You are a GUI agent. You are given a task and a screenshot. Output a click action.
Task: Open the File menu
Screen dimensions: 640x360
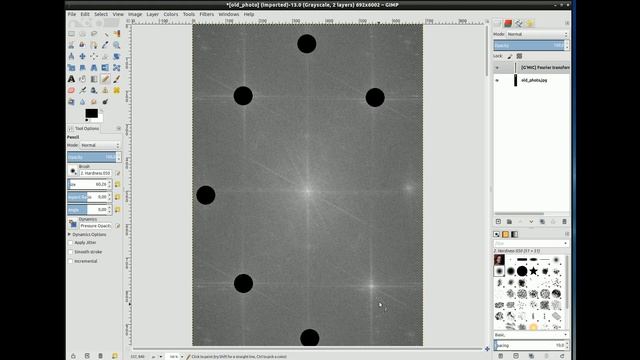[x=72, y=14]
